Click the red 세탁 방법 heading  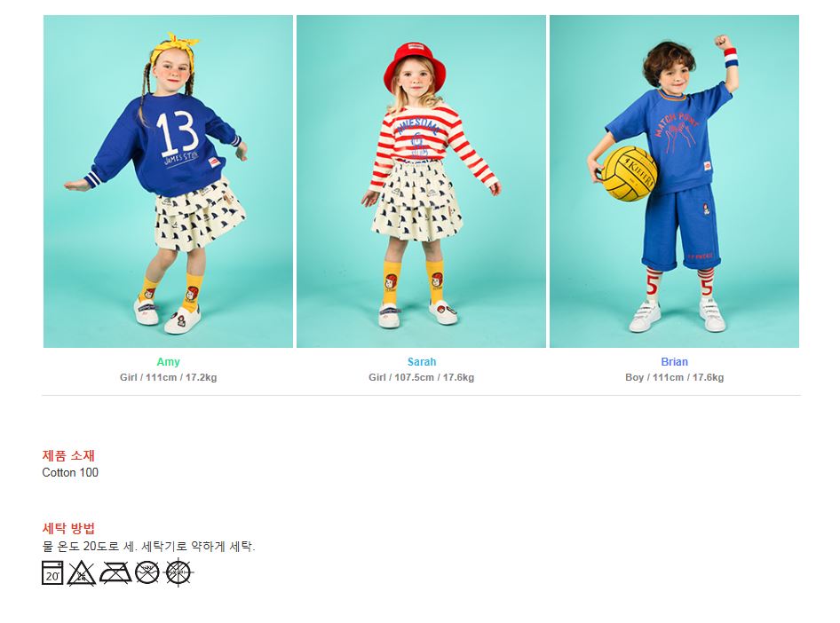(x=68, y=529)
